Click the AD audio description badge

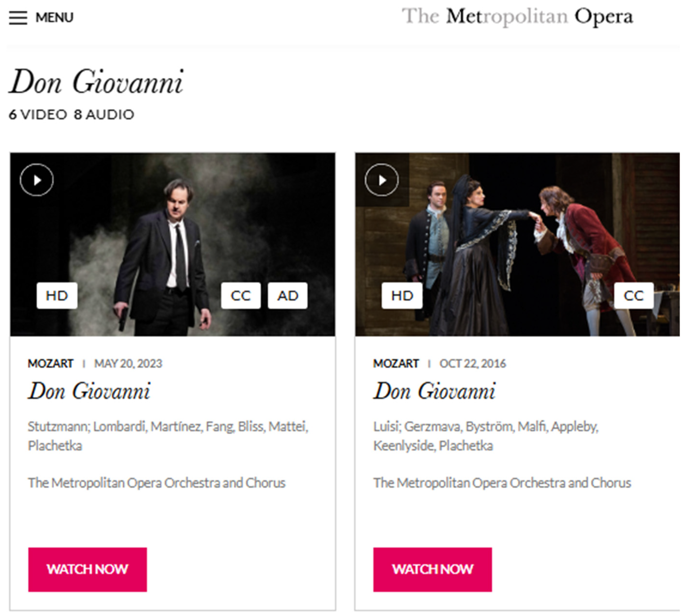pos(287,296)
